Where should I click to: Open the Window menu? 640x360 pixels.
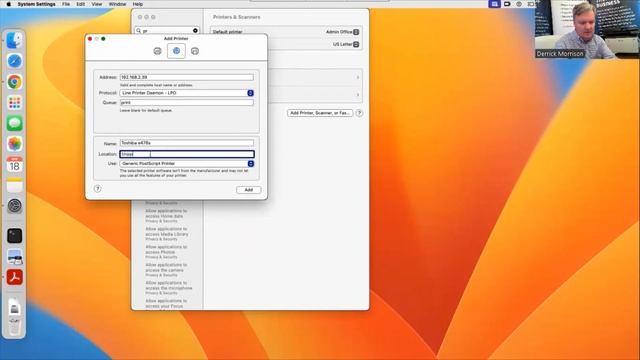click(x=118, y=4)
